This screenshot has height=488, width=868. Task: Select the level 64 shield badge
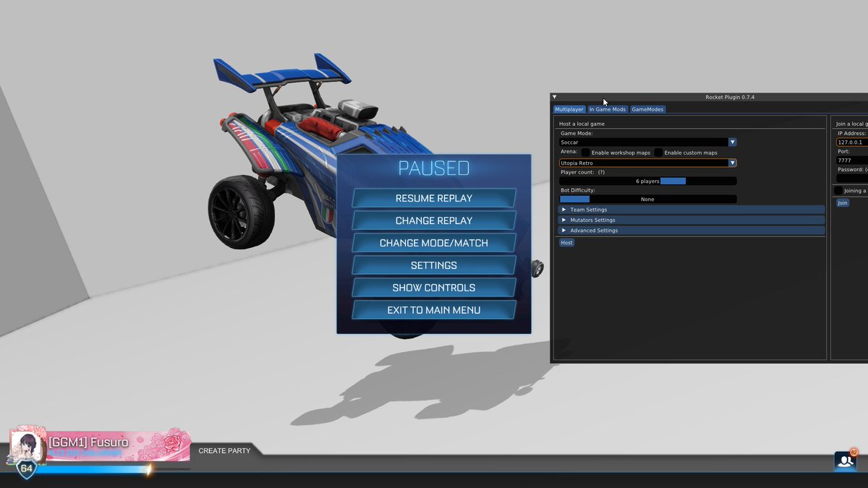tap(27, 468)
